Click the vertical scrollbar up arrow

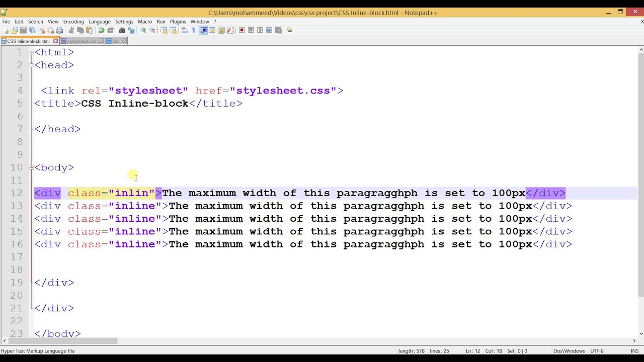640,50
